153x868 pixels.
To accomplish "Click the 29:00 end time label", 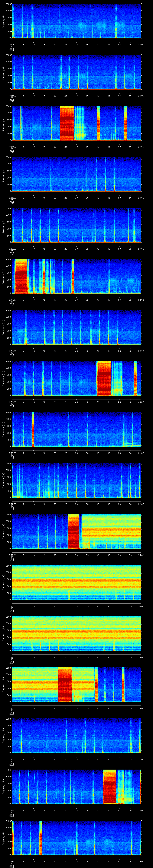I will tap(141, 351).
